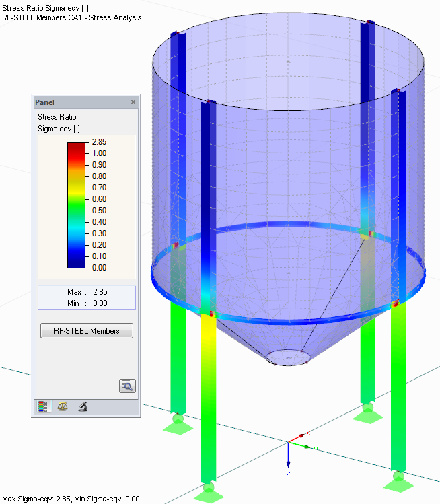Select the 1.00 legend value
Image resolution: width=440 pixels, height=504 pixels.
pyautogui.click(x=99, y=153)
